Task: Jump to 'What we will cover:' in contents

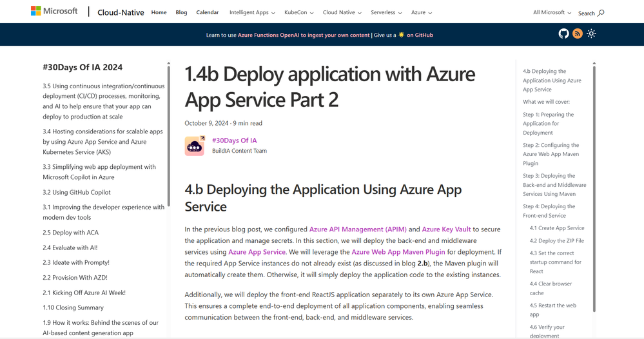Action: [x=546, y=102]
